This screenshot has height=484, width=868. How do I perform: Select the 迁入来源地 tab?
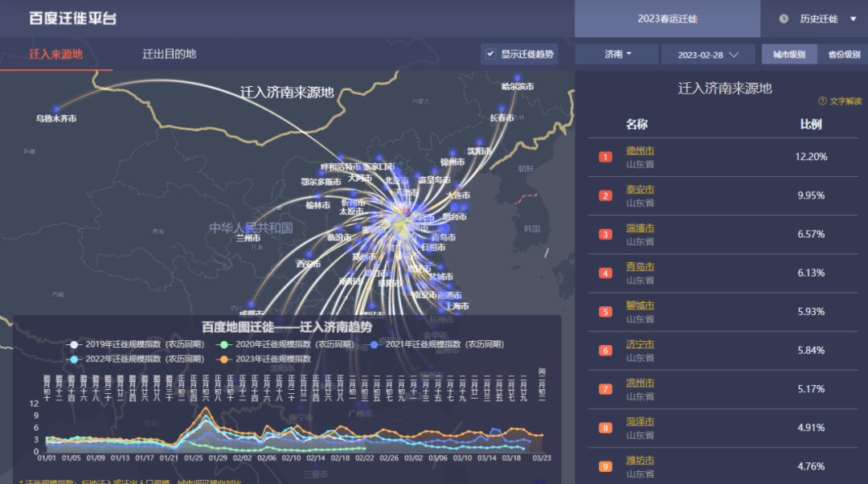coord(56,54)
